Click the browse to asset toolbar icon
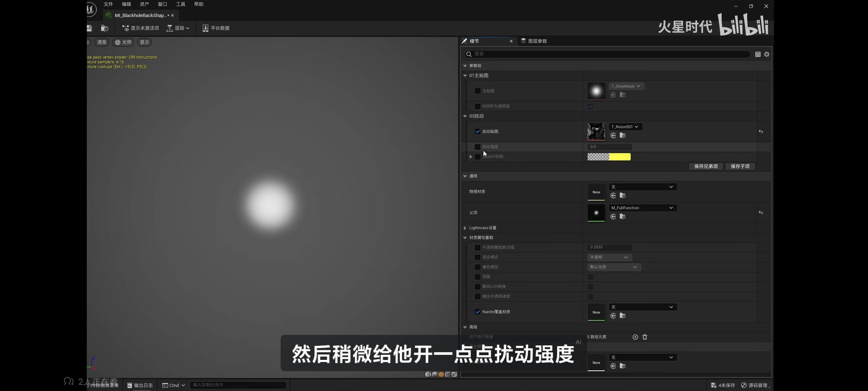The image size is (868, 391). tap(105, 28)
